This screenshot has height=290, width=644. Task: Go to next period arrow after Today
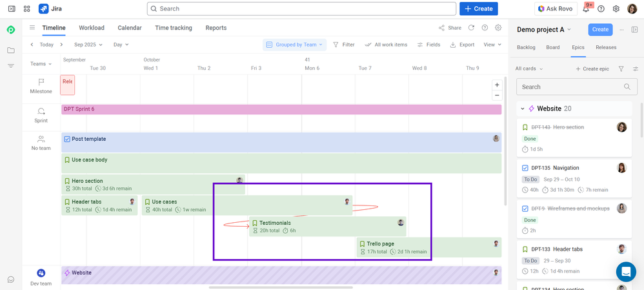coord(61,45)
